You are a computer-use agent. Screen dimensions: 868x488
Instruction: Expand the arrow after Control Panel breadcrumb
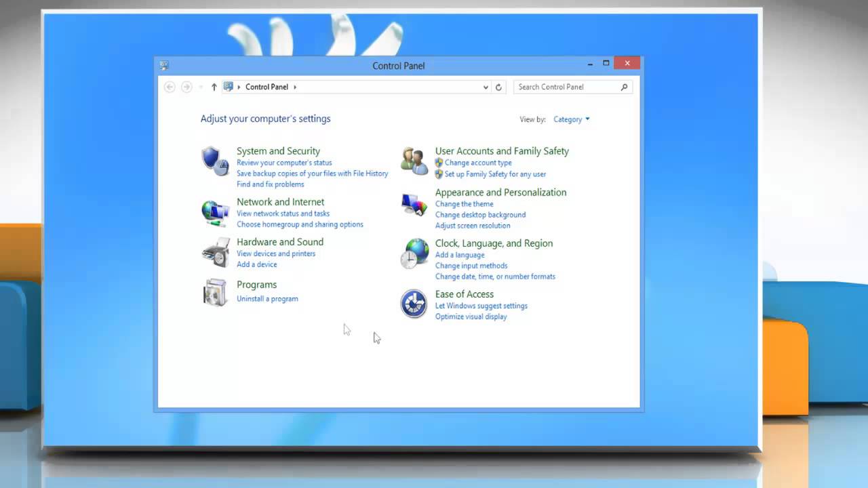click(x=295, y=87)
